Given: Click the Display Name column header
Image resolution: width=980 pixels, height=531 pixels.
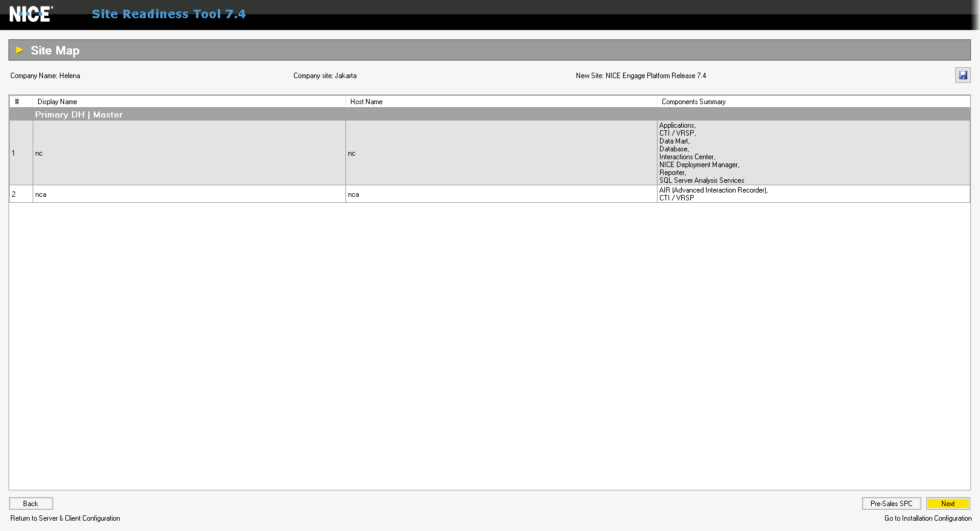Looking at the screenshot, I should [x=57, y=102].
